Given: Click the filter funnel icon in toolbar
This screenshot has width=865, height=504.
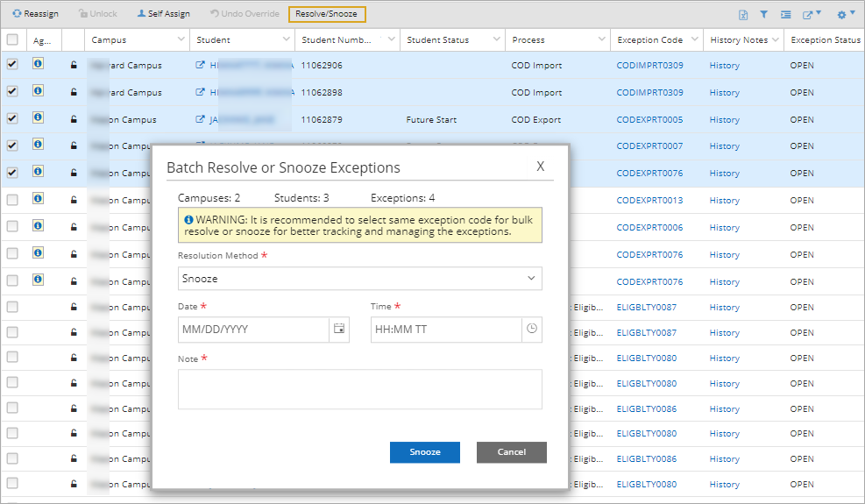Looking at the screenshot, I should [763, 14].
